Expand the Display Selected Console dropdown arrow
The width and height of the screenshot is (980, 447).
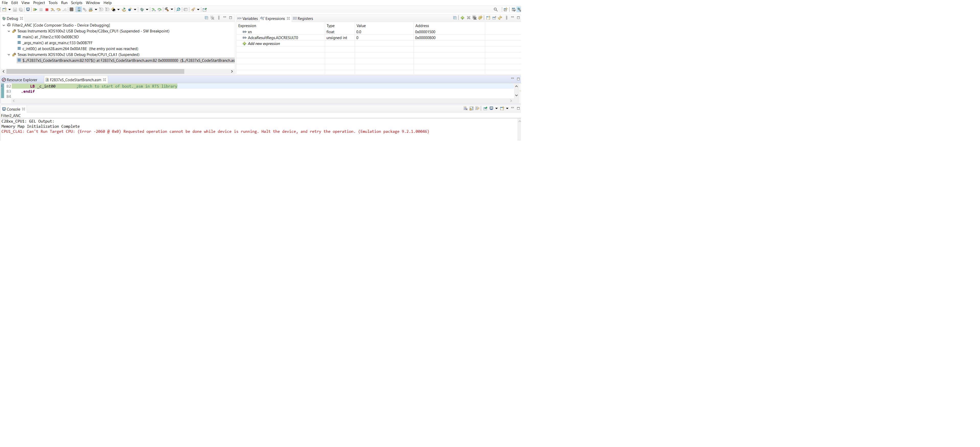click(x=496, y=109)
